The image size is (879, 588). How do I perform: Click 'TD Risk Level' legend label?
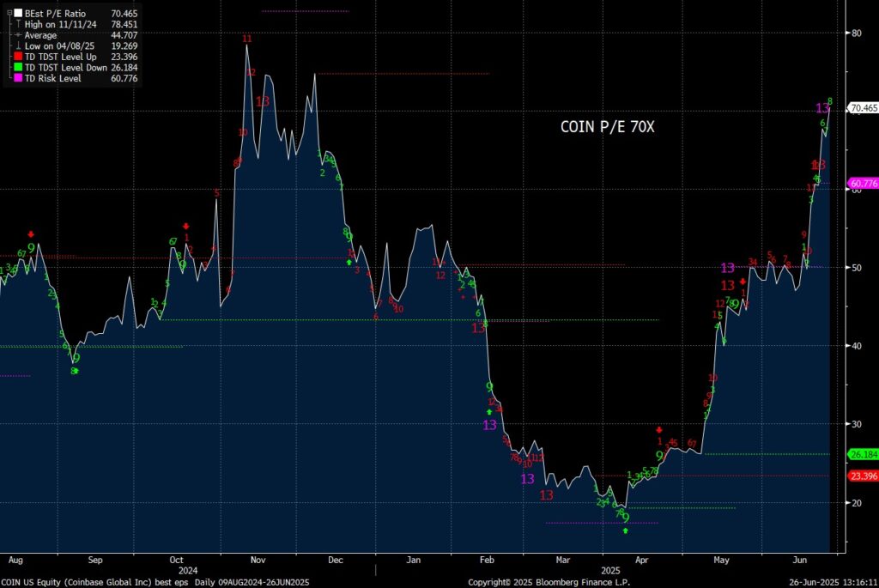pos(52,78)
